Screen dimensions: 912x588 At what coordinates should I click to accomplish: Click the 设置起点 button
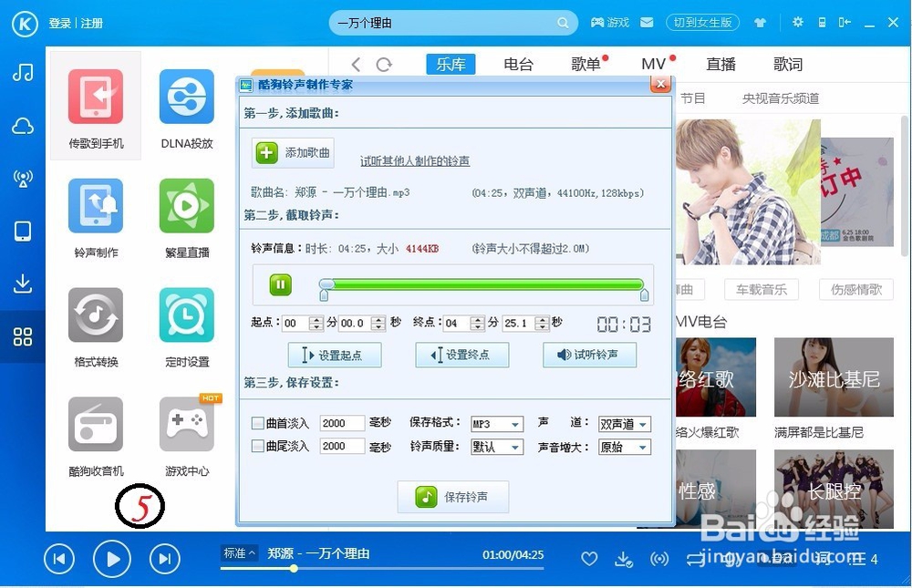point(335,355)
